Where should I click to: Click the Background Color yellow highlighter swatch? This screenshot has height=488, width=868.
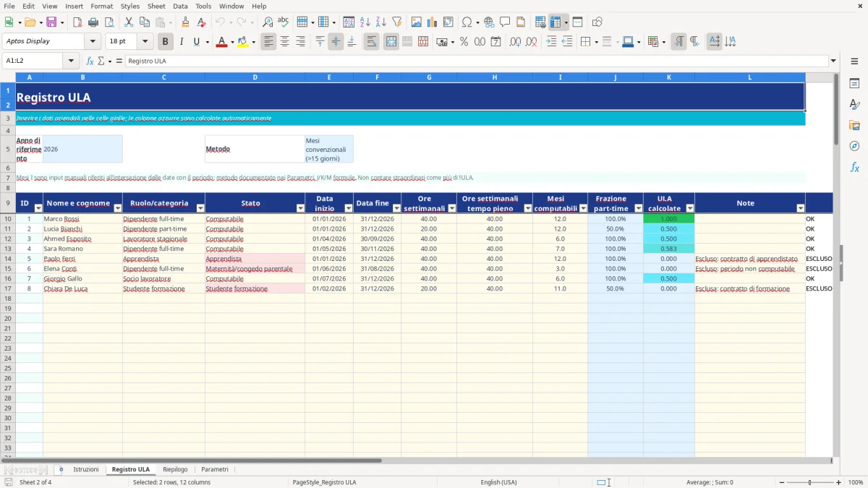click(x=243, y=42)
